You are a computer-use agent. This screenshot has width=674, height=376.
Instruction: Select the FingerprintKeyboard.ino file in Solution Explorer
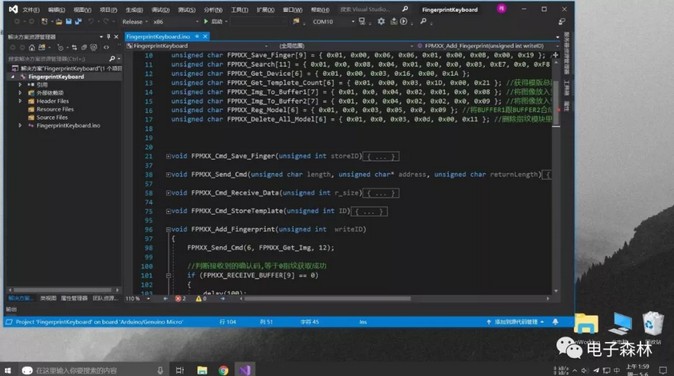coord(68,125)
